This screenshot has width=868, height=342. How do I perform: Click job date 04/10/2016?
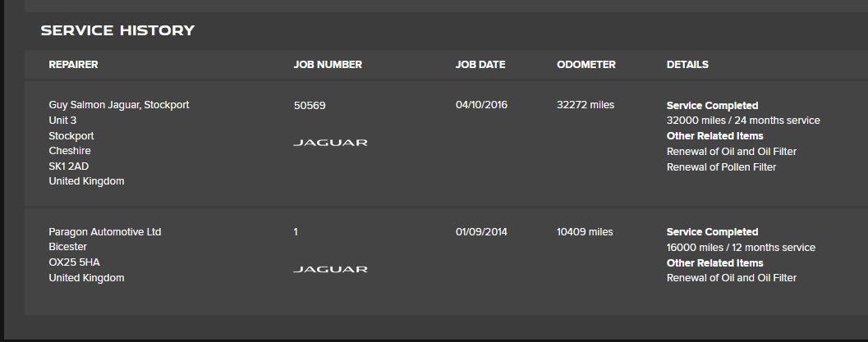[x=481, y=104]
